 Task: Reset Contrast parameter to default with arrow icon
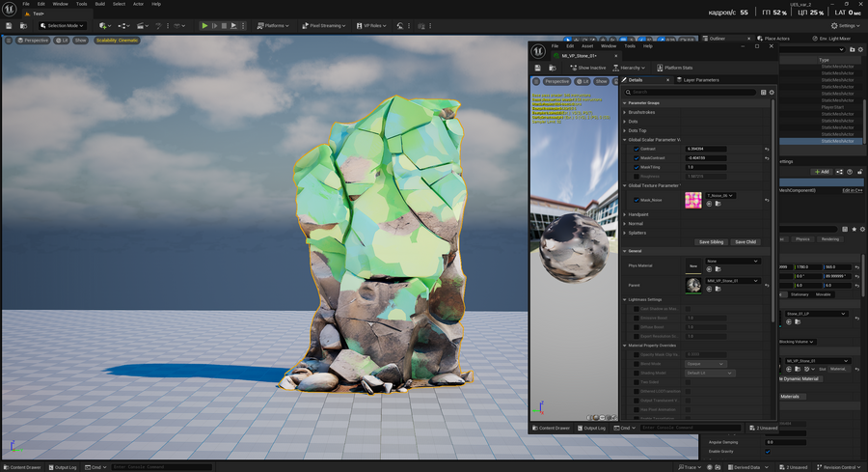[767, 149]
